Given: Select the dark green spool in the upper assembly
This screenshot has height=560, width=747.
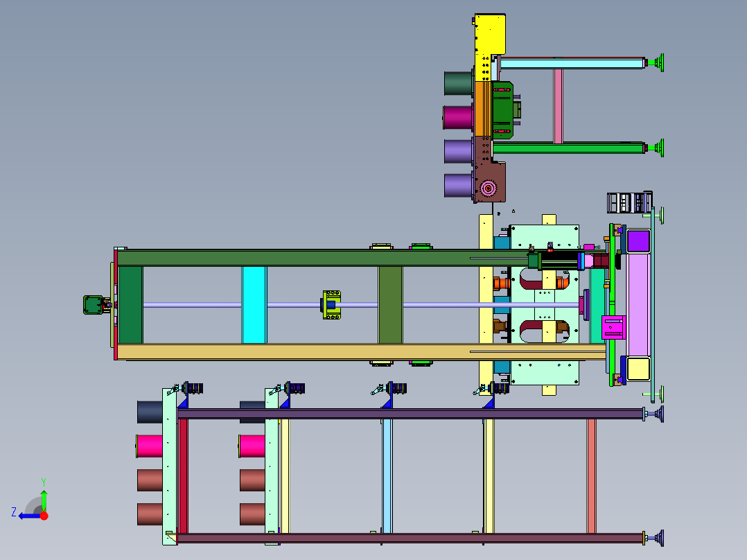Looking at the screenshot, I should (x=458, y=83).
